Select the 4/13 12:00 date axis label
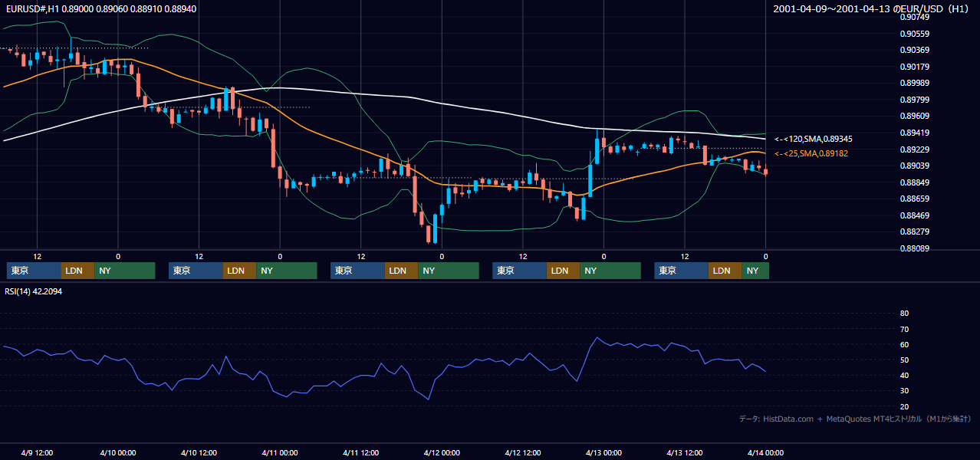This screenshot has height=460, width=980. tap(686, 452)
